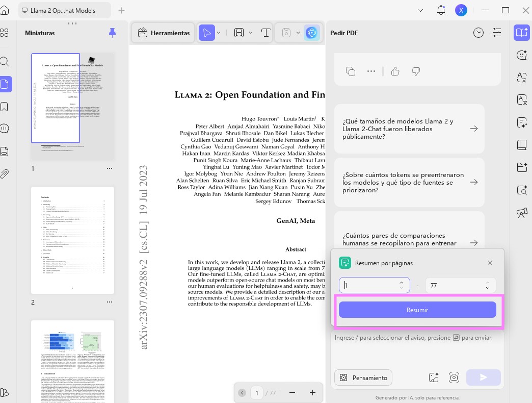Click the Resumir button

(x=417, y=310)
